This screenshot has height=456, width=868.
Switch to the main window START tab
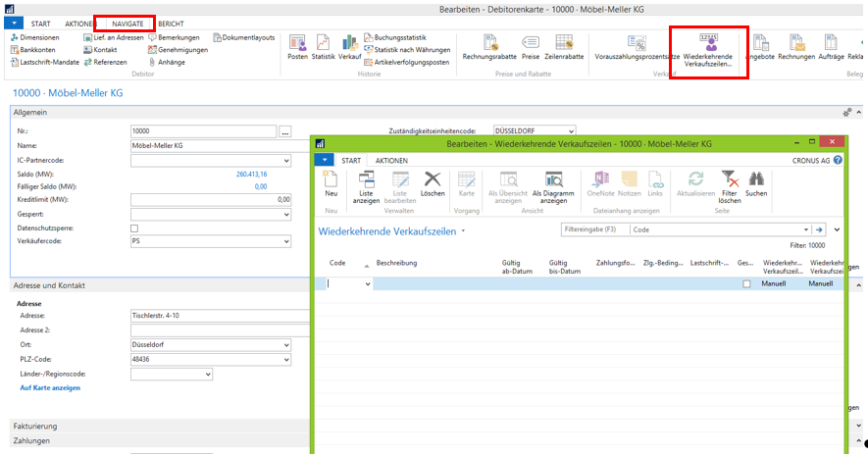click(x=40, y=24)
